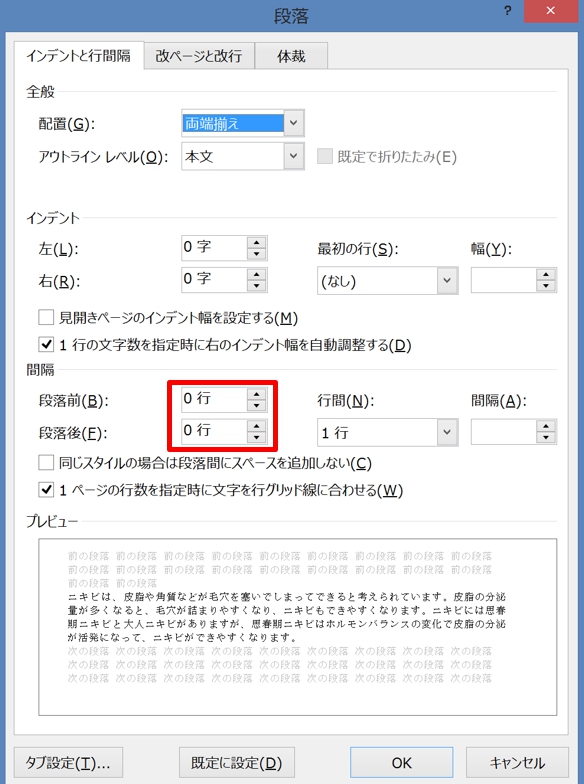Screen dimensions: 584x784
Task: Click the タブ設定 button
Action: click(68, 762)
